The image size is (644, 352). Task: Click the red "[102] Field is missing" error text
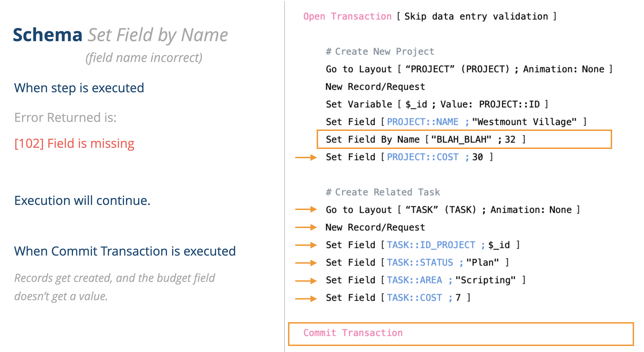(75, 143)
